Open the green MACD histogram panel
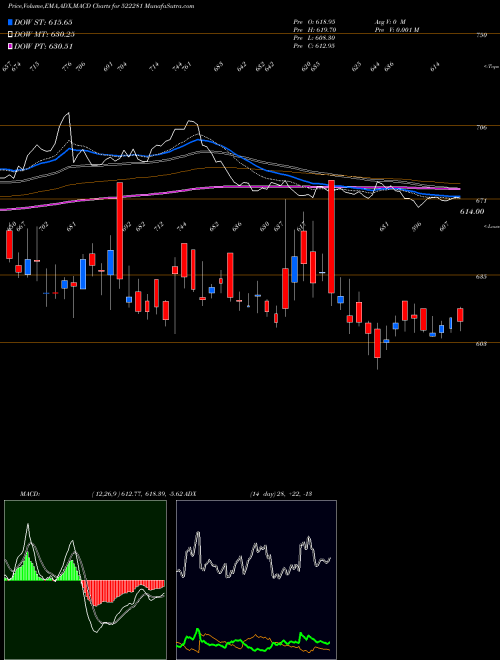Screen dimensions: 500x660 pyautogui.click(x=85, y=580)
